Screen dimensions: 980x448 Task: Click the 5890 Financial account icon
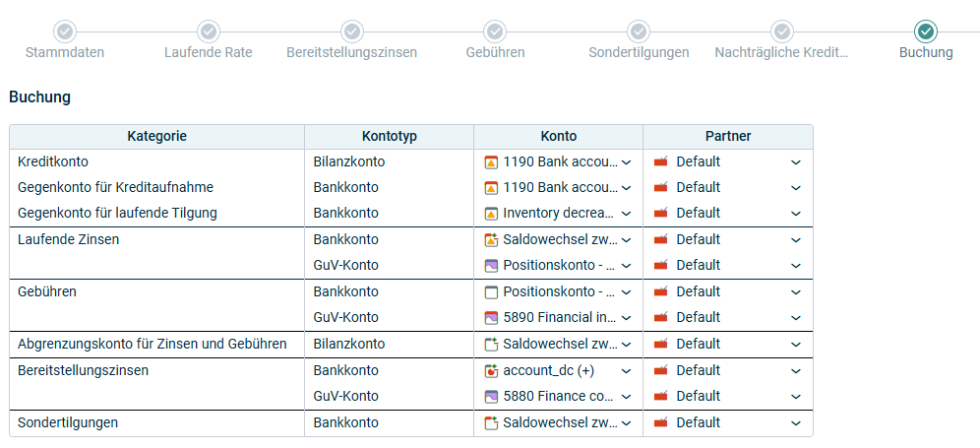[x=491, y=317]
